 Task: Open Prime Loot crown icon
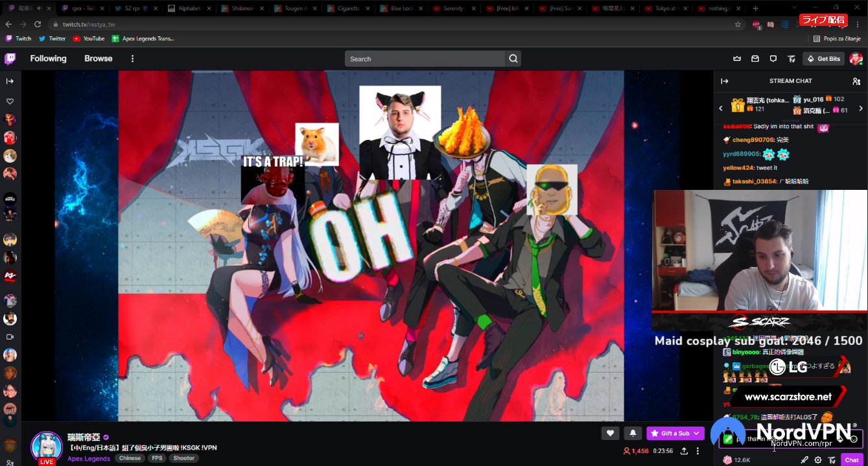point(737,59)
